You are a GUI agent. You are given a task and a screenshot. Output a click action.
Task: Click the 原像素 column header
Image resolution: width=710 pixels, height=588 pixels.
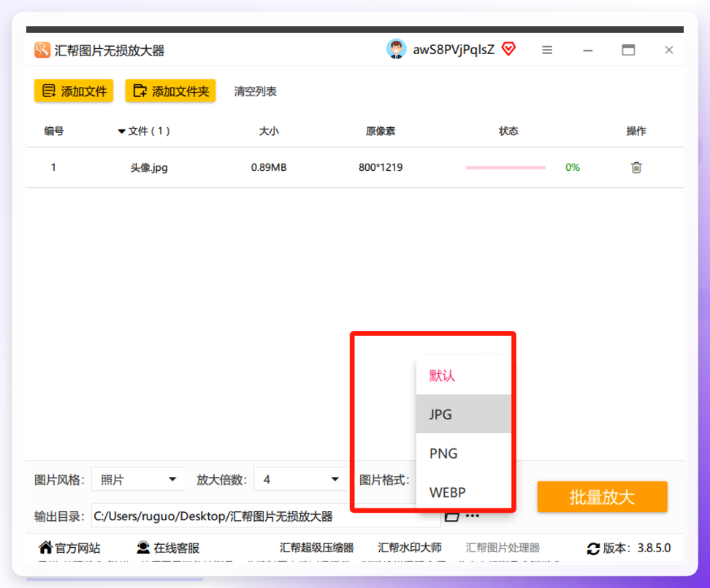[x=381, y=131]
